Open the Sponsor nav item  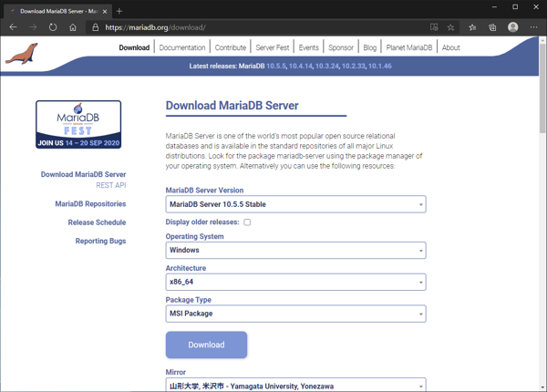pyautogui.click(x=341, y=47)
